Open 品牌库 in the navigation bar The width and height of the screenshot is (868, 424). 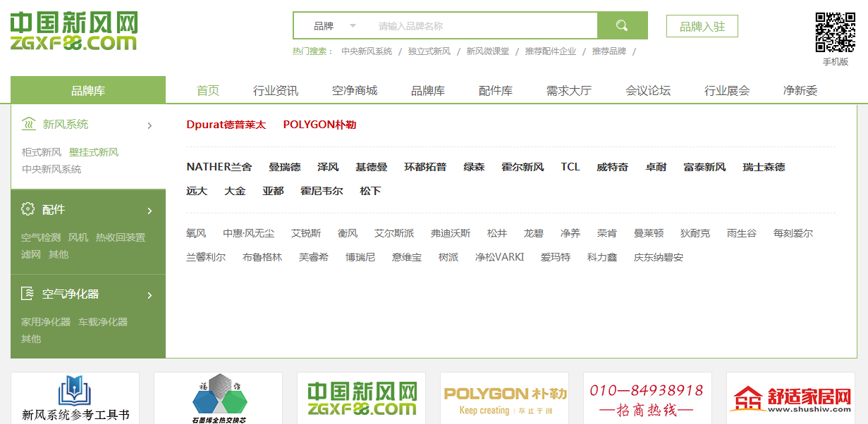(x=428, y=90)
